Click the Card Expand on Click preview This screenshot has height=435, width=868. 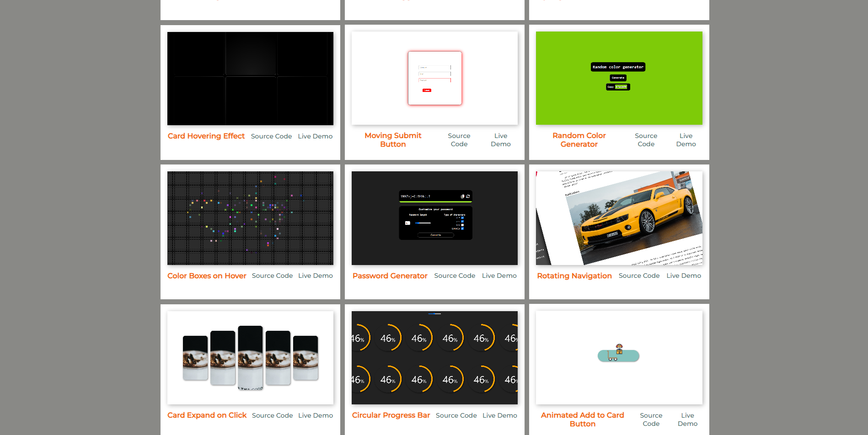click(x=250, y=357)
